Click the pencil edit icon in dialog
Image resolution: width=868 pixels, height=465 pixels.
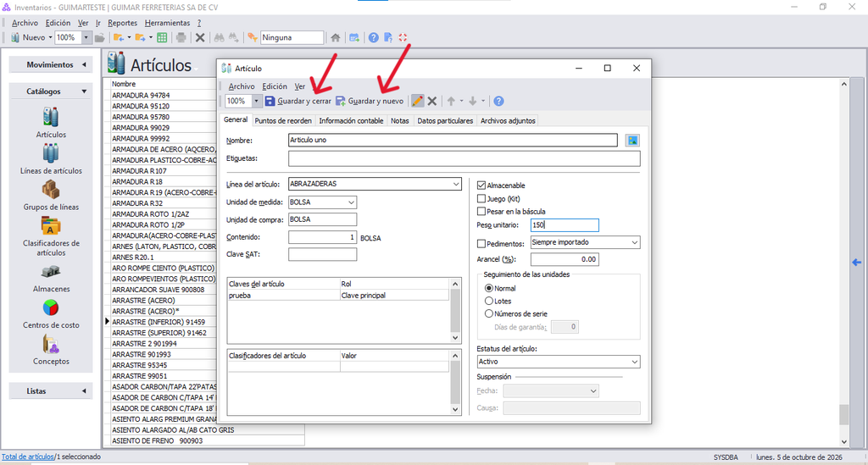pos(417,101)
